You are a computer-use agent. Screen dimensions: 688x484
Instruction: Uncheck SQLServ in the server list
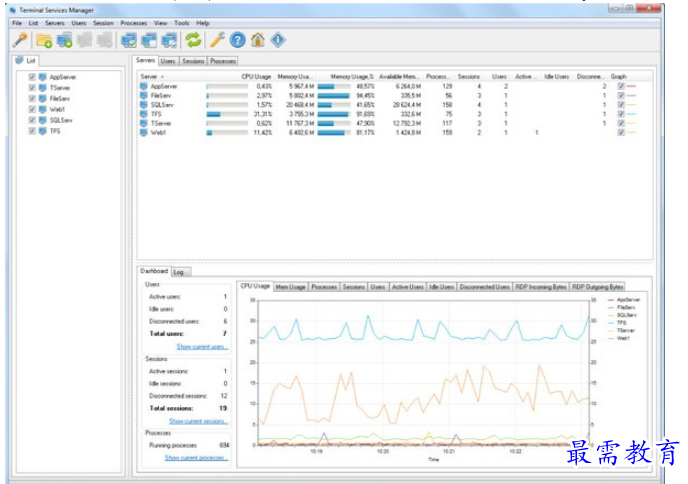tap(32, 120)
